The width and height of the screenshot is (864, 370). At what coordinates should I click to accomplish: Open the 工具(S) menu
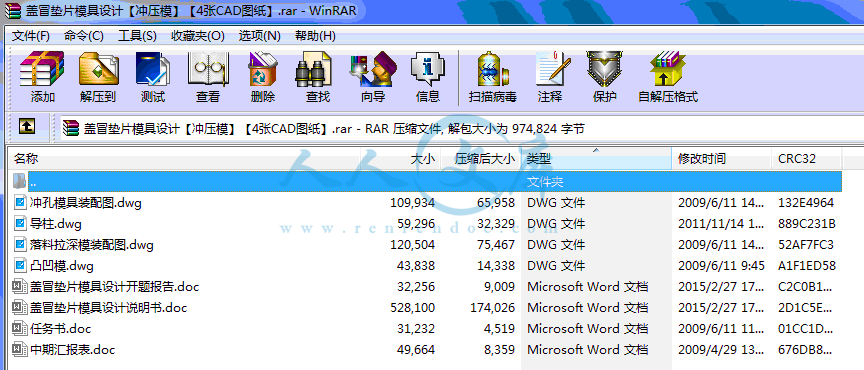click(x=137, y=36)
